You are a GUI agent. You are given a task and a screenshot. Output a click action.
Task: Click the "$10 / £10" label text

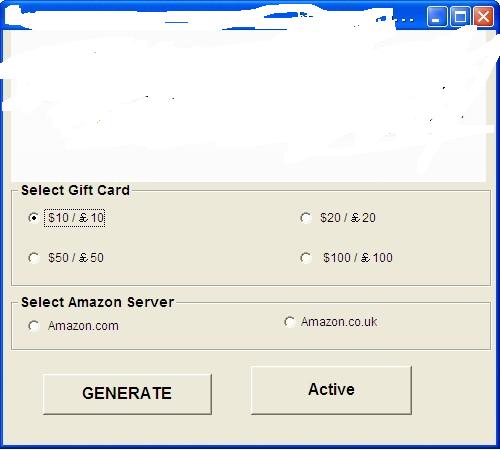click(x=76, y=218)
